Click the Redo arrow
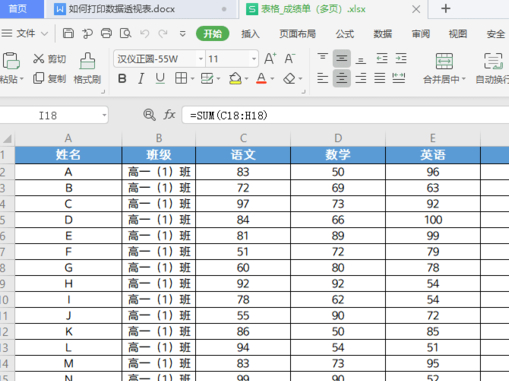Image resolution: width=509 pixels, height=381 pixels. click(x=163, y=33)
